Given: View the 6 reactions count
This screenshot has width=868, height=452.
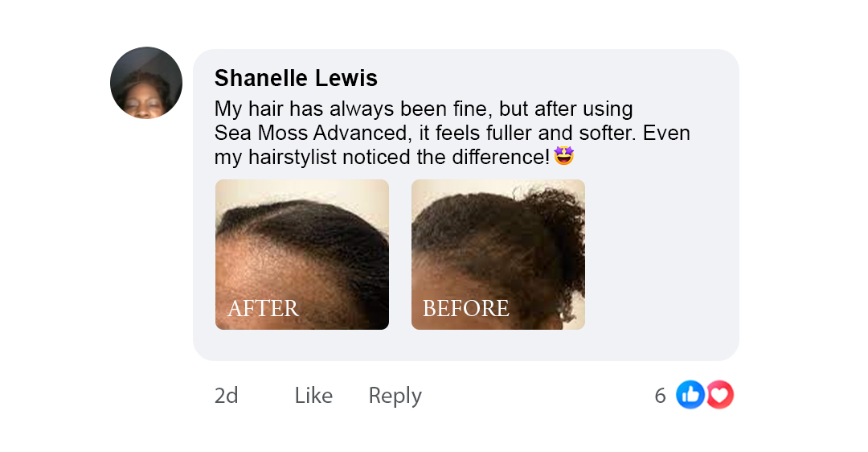Looking at the screenshot, I should [660, 396].
